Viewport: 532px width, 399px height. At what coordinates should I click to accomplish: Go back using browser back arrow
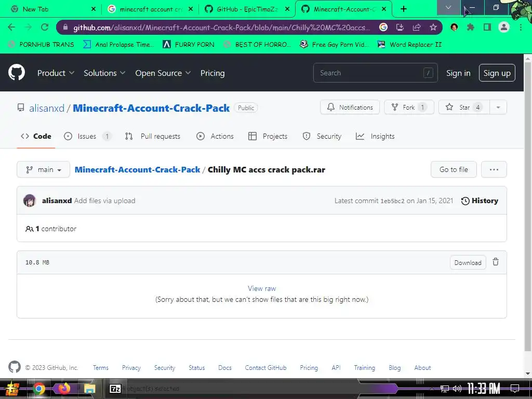click(11, 27)
